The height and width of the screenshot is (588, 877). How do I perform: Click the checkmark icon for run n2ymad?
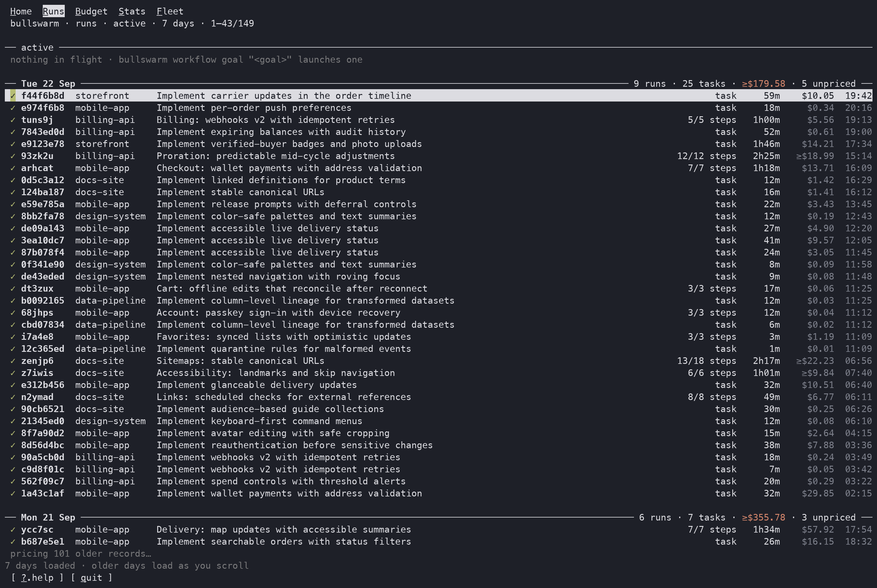(13, 397)
